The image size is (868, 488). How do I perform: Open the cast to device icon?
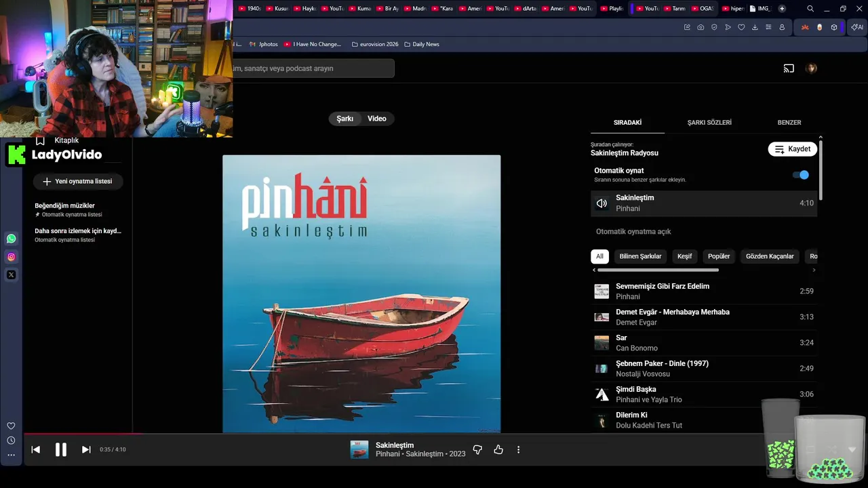click(x=789, y=68)
